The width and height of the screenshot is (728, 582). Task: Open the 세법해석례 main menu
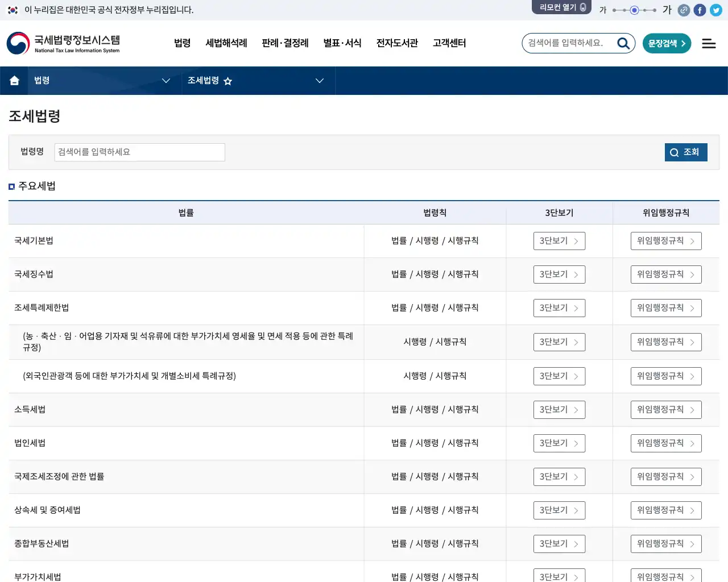[226, 43]
